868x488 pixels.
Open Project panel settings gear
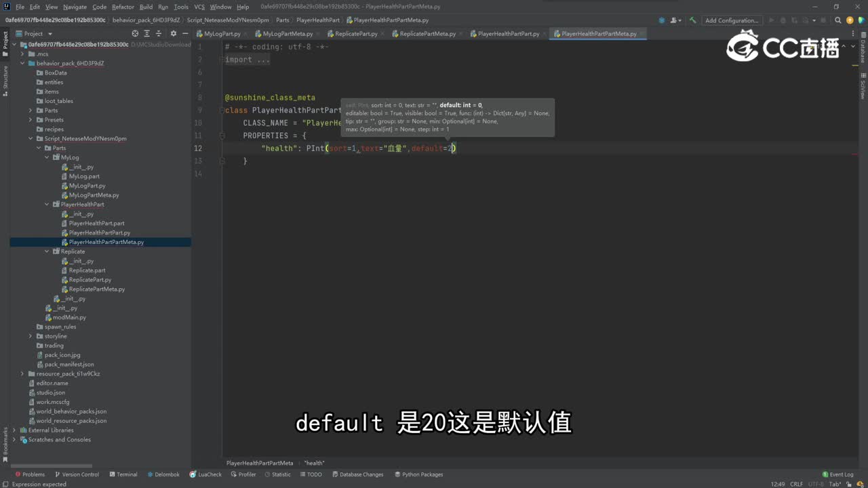click(x=173, y=33)
